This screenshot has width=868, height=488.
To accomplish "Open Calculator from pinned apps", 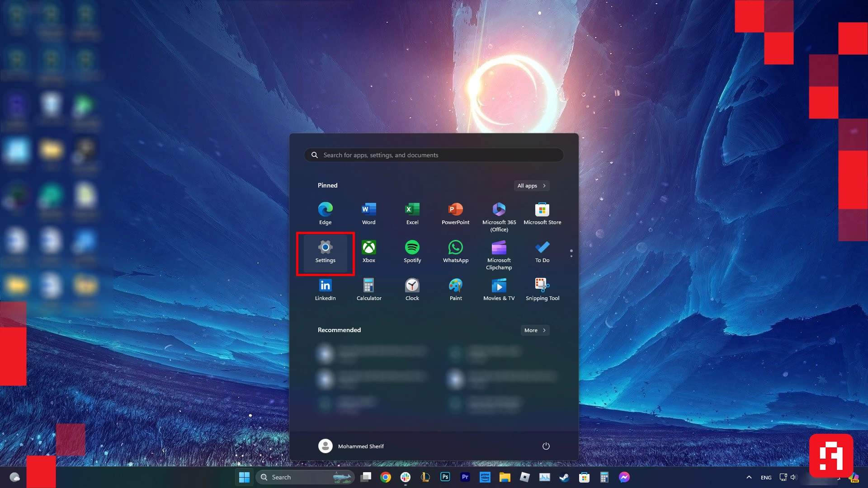I will [x=369, y=290].
